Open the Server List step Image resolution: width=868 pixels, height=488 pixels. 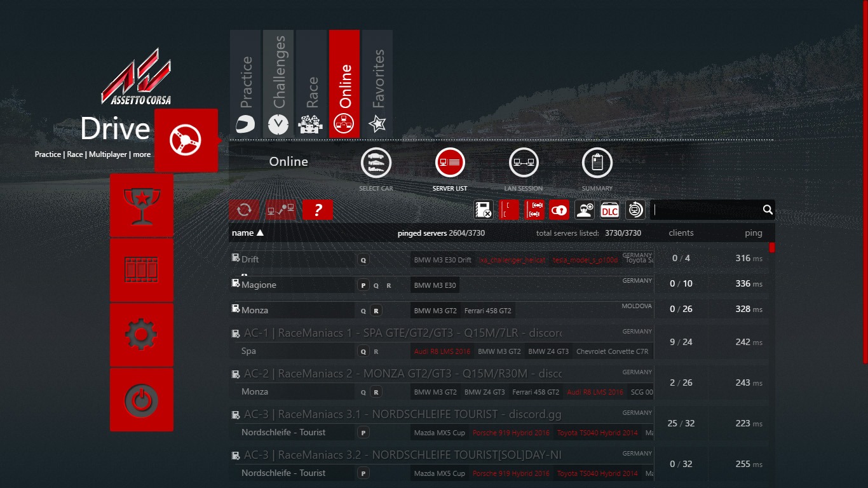[x=450, y=163]
